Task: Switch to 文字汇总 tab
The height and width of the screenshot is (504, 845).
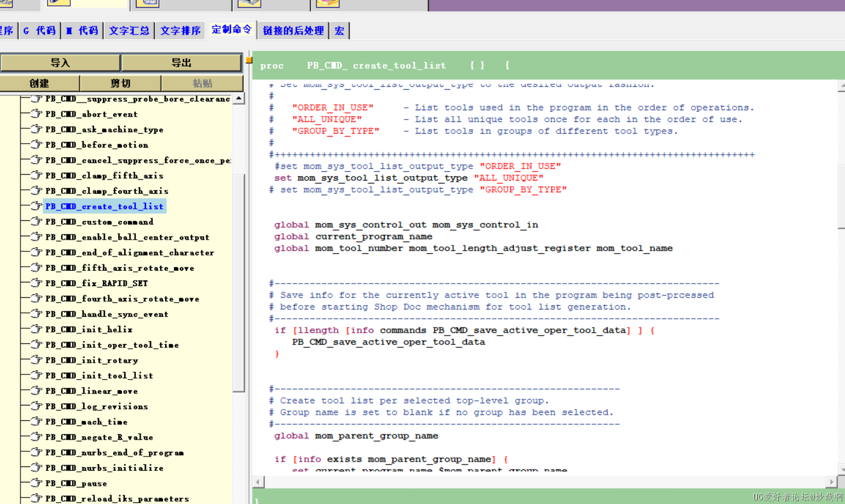Action: [x=129, y=30]
